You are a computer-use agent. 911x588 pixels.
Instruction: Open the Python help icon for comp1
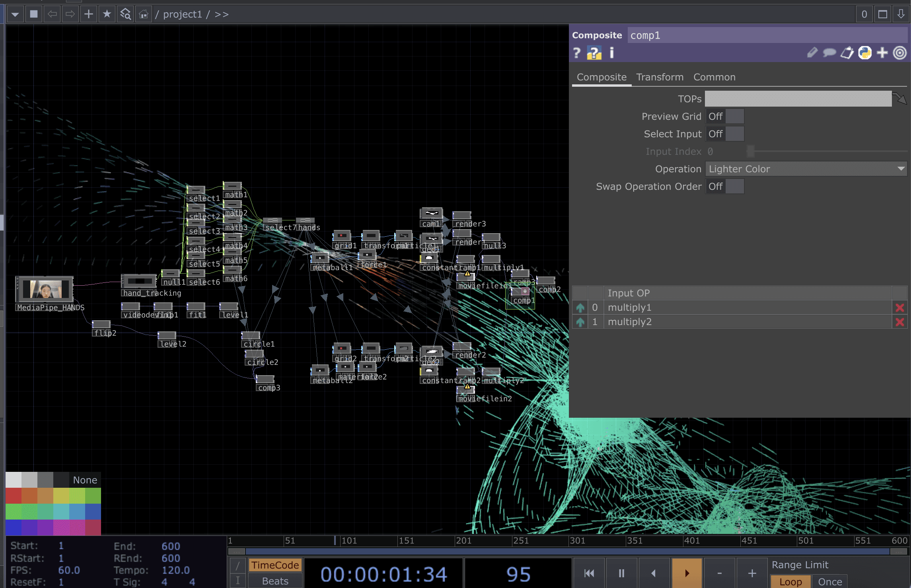coord(594,53)
